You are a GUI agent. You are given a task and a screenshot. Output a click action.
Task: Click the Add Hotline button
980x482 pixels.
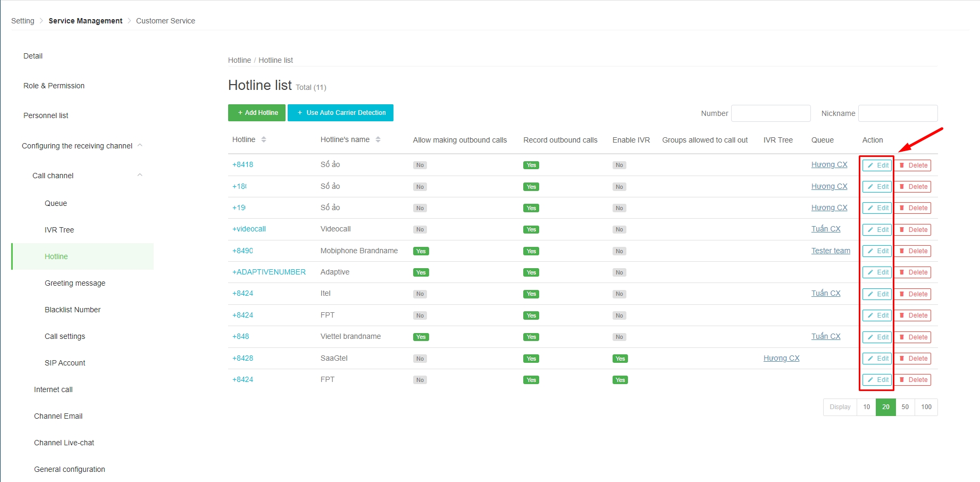(x=257, y=113)
